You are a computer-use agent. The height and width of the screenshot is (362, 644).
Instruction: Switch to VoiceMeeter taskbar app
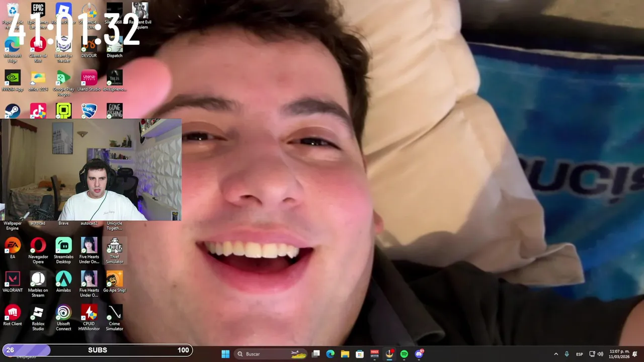tap(374, 354)
